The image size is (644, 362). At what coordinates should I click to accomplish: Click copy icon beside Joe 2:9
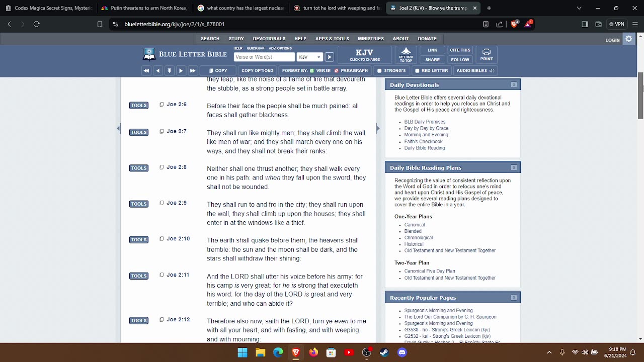(x=162, y=203)
